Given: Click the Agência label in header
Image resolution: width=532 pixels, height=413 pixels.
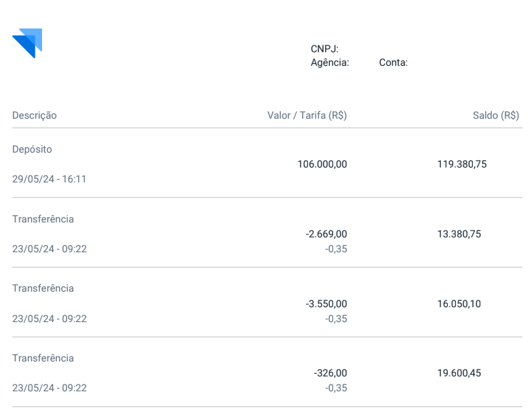Looking at the screenshot, I should click(x=330, y=62).
